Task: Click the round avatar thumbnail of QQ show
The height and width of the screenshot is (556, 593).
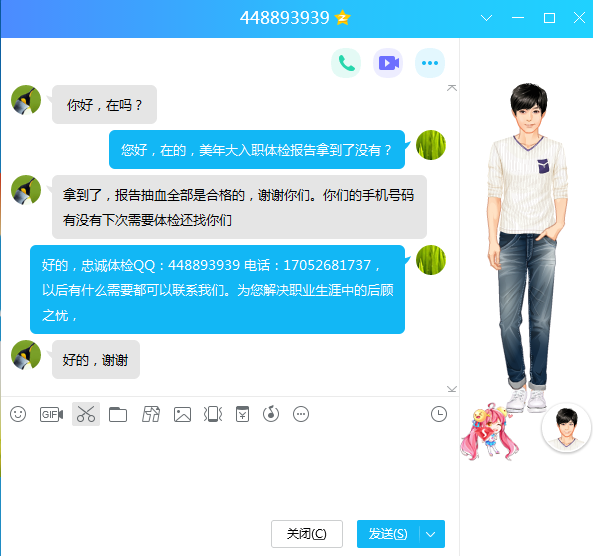Action: point(566,428)
